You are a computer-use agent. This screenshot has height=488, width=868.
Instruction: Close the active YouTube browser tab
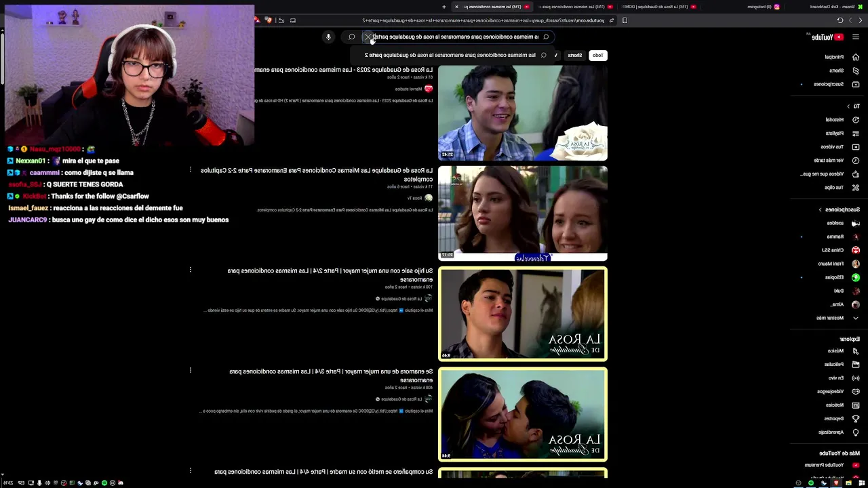[x=456, y=7]
